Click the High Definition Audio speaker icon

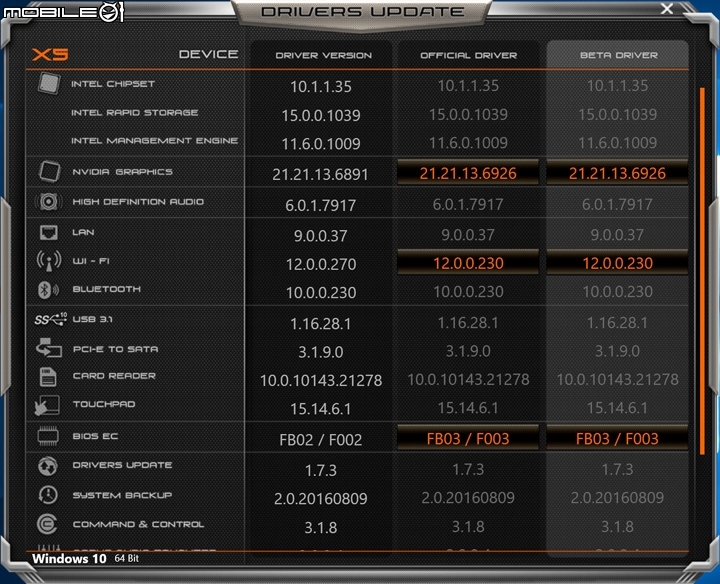point(48,202)
